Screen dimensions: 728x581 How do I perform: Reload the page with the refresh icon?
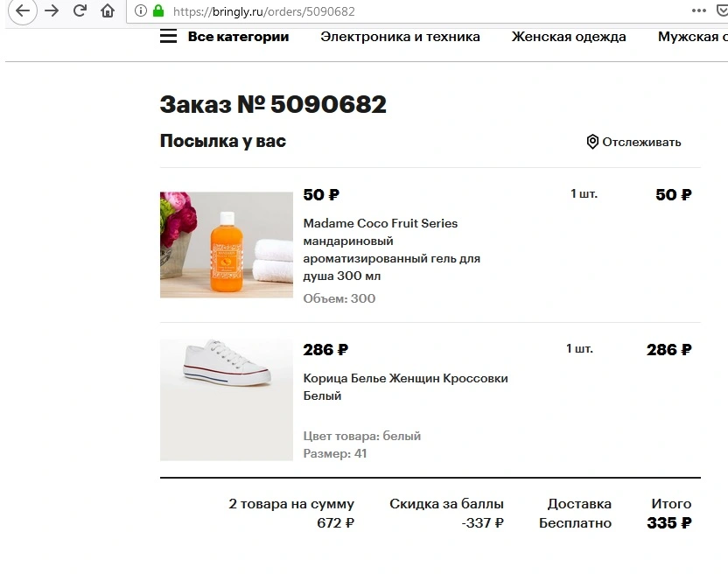[80, 10]
